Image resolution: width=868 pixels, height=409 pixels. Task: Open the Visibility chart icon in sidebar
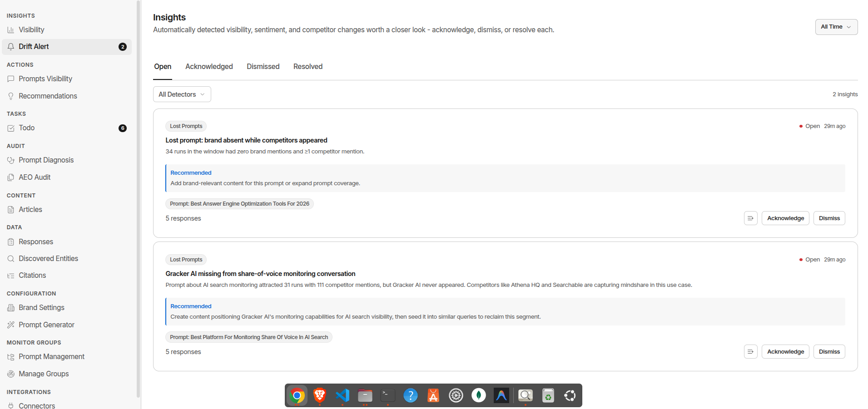point(11,30)
